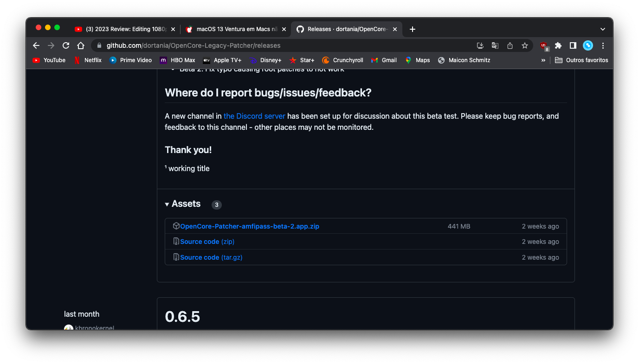Show hidden bookmarks with the double chevron
639x364 pixels.
543,60
